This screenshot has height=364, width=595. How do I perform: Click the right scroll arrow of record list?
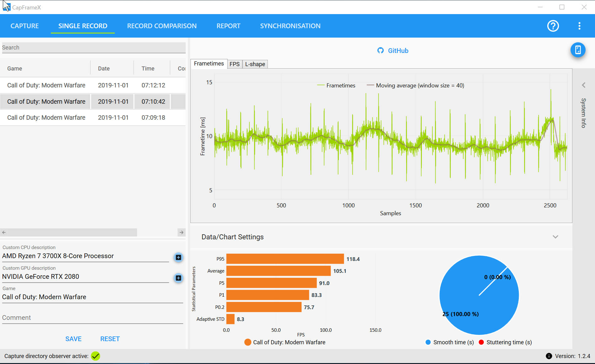point(181,232)
